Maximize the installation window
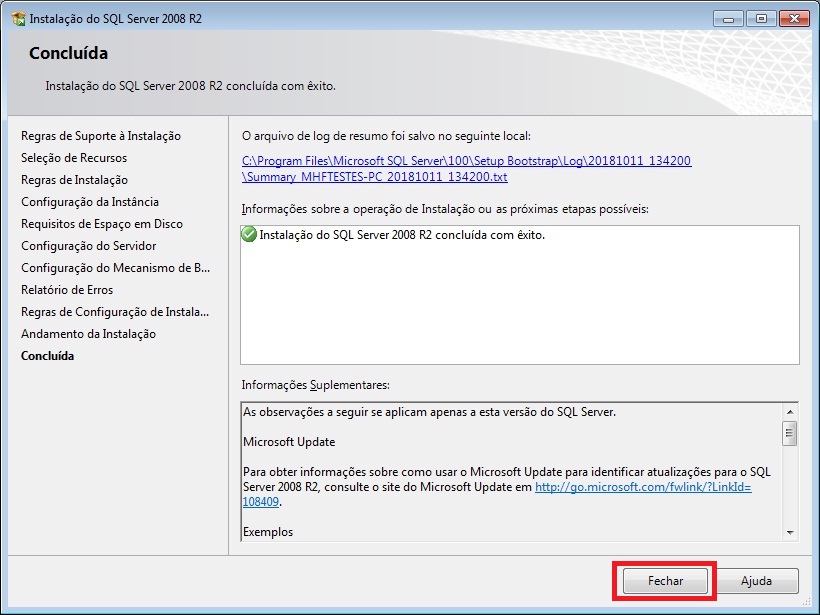 tap(761, 19)
